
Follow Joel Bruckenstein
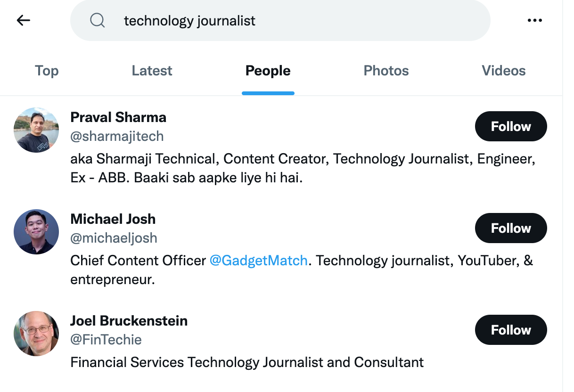[511, 330]
